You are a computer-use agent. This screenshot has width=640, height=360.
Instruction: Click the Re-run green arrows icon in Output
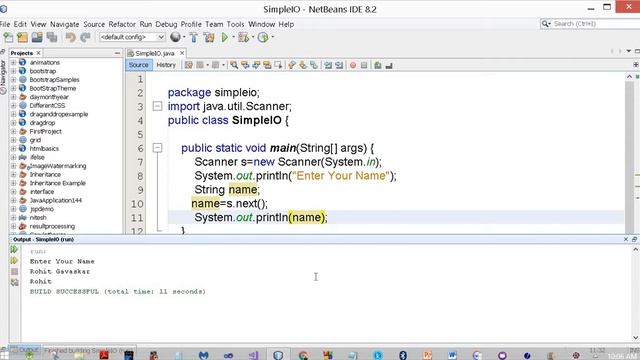coord(14,249)
